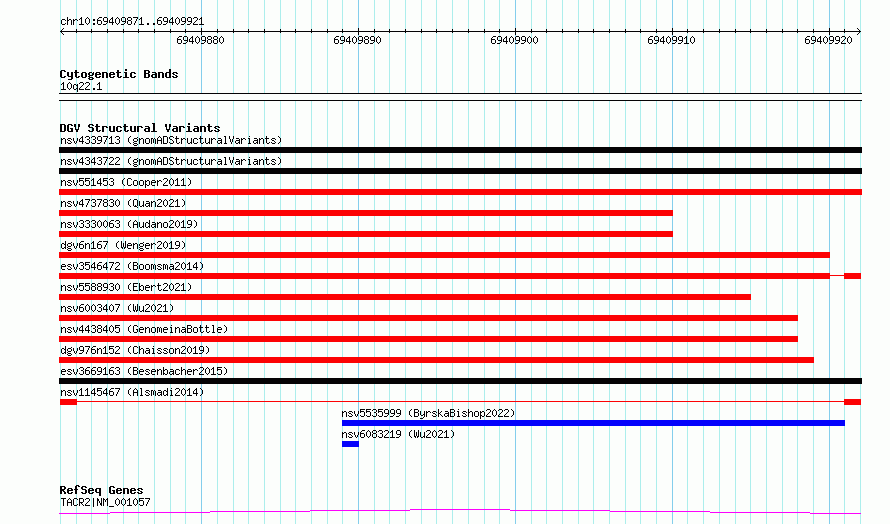Viewport: 890px width, 524px height.
Task: Select the dgv6n167 (Wenger2019) variant label
Action: [x=123, y=245]
